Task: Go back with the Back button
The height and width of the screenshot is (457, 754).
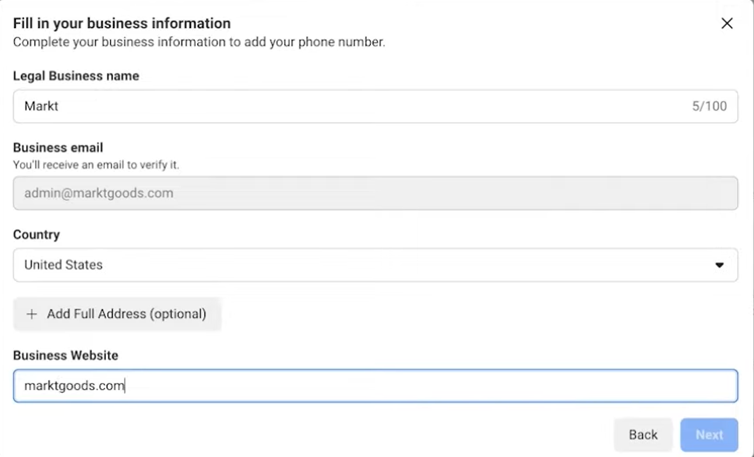Action: (x=643, y=434)
